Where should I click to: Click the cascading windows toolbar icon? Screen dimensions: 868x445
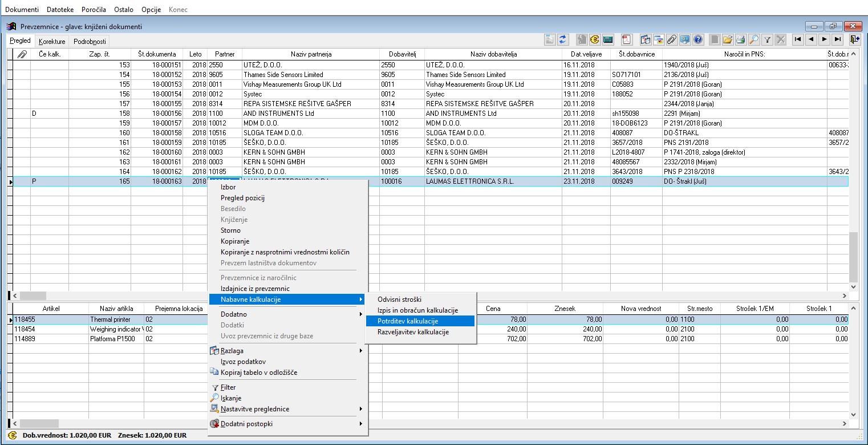click(x=659, y=40)
